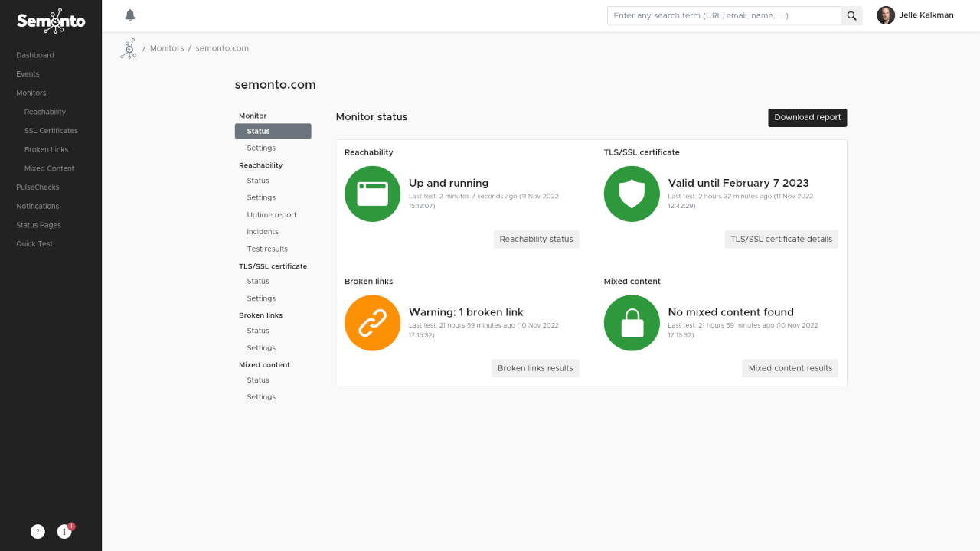Image resolution: width=980 pixels, height=551 pixels.
Task: Click the search magnifier button
Action: 851,16
